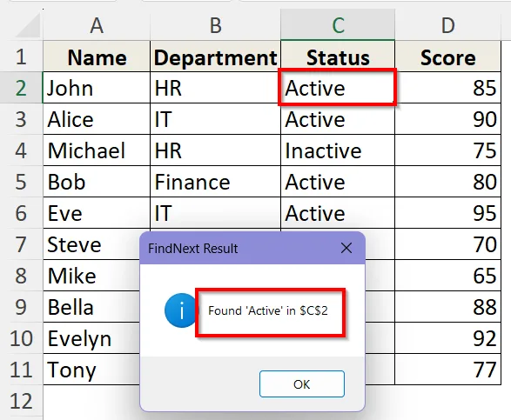Select row 3 header

(x=21, y=119)
